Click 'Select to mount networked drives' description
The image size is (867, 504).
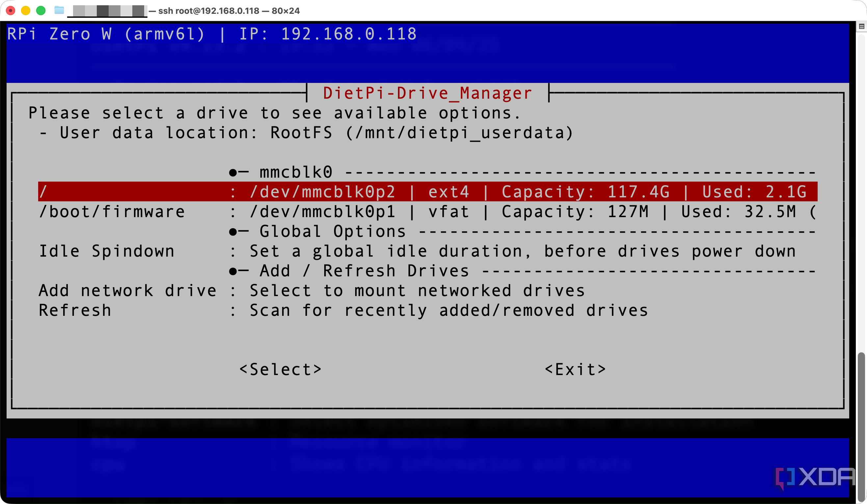pyautogui.click(x=417, y=290)
